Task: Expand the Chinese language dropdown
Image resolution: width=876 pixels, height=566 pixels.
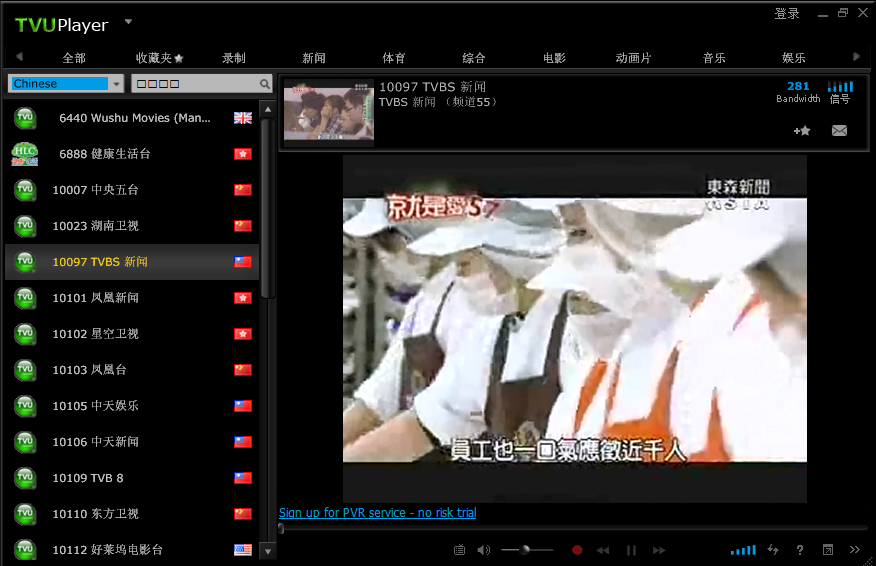Action: click(116, 84)
